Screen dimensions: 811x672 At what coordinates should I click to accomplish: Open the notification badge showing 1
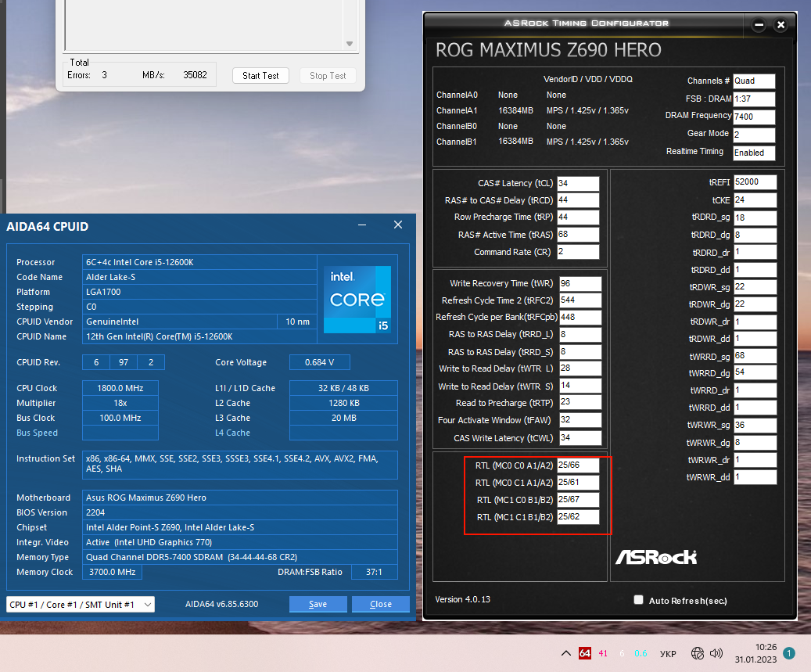pos(789,653)
